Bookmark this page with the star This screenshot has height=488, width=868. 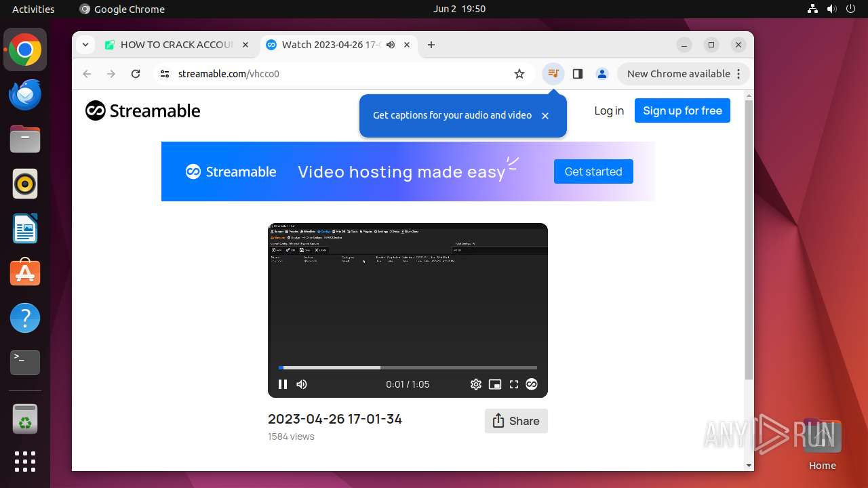(x=519, y=74)
